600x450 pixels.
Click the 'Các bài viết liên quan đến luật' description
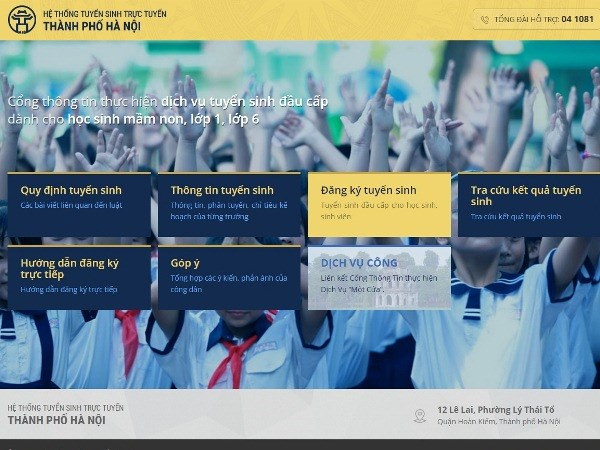pyautogui.click(x=71, y=204)
